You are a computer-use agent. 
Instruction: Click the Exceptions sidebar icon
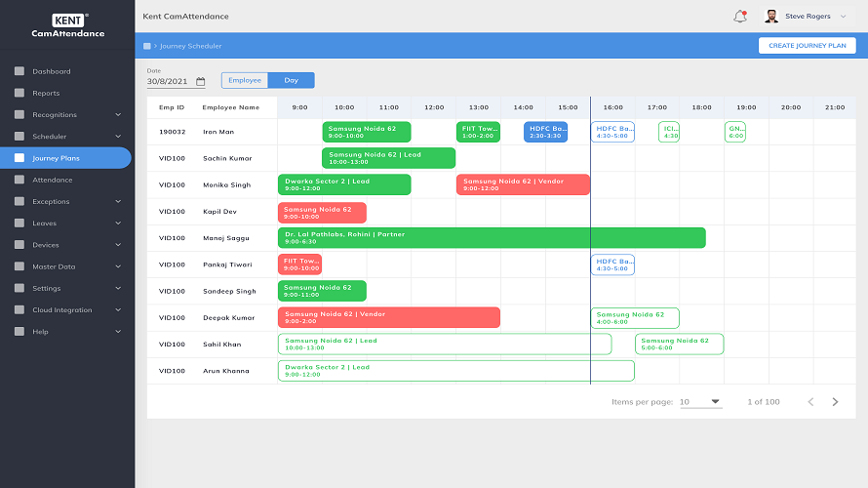[20, 201]
